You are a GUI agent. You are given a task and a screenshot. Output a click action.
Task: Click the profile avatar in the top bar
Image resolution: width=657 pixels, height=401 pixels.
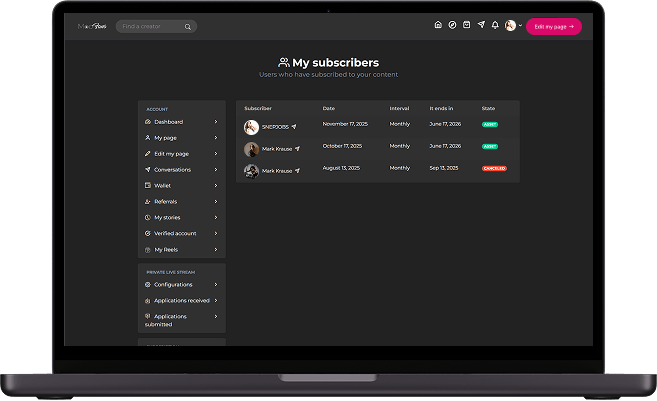point(510,26)
